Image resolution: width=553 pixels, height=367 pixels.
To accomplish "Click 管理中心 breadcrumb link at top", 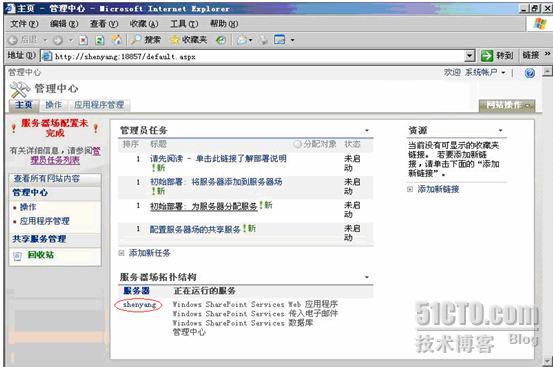I will click(x=25, y=72).
